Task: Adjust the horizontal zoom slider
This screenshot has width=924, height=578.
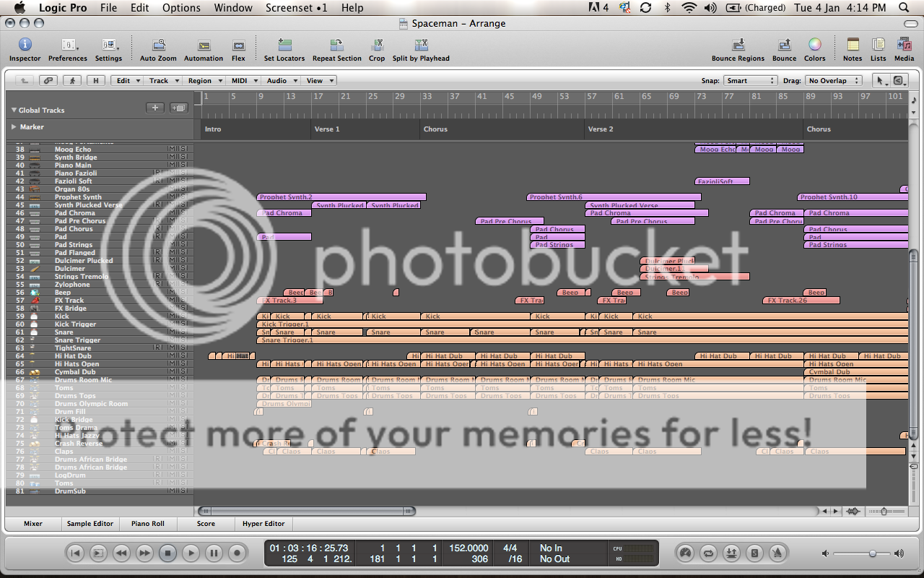Action: click(x=884, y=512)
